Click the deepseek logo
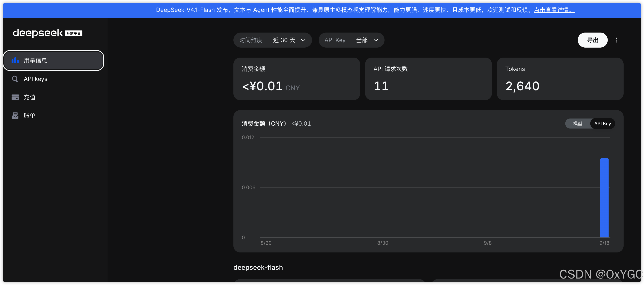This screenshot has height=285, width=644. pyautogui.click(x=38, y=33)
